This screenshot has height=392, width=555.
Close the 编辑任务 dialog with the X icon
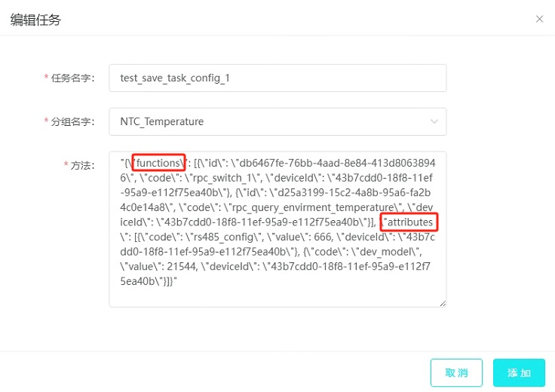[539, 19]
